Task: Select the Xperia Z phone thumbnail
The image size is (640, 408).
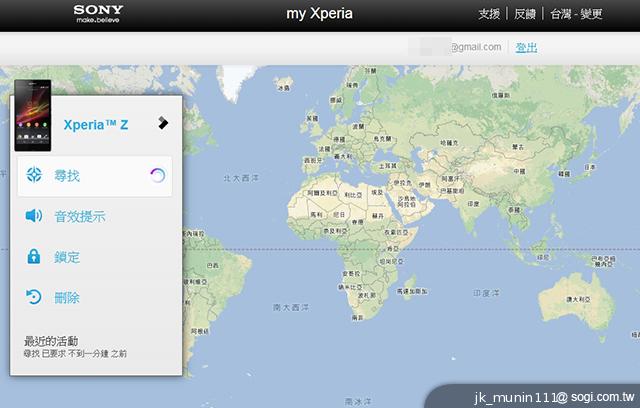Action: click(x=29, y=124)
